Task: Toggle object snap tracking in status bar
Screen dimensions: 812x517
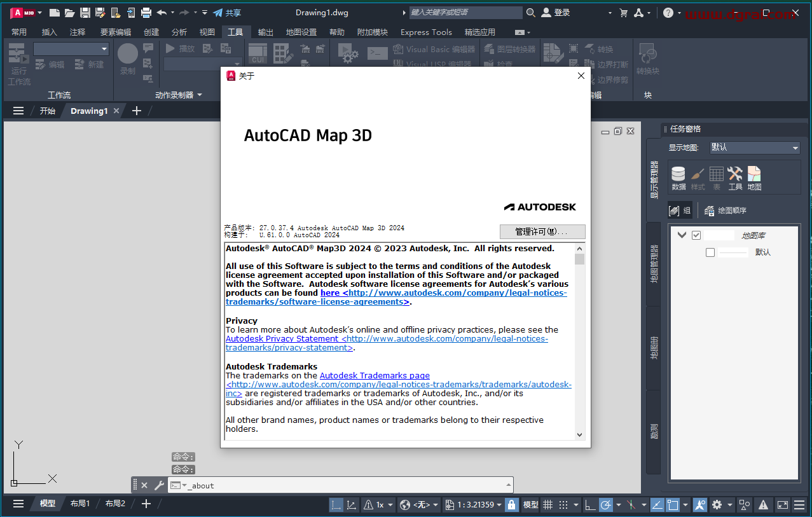Action: click(657, 505)
